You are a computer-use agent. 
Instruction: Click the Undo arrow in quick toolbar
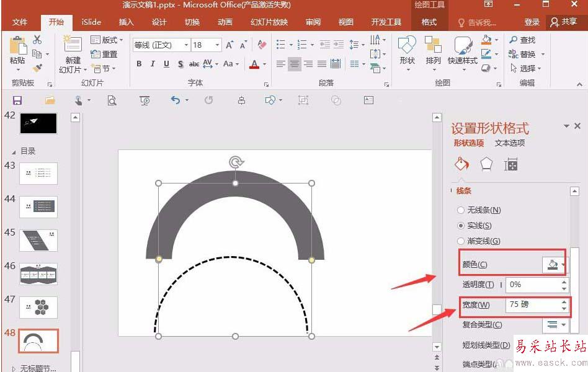[176, 100]
